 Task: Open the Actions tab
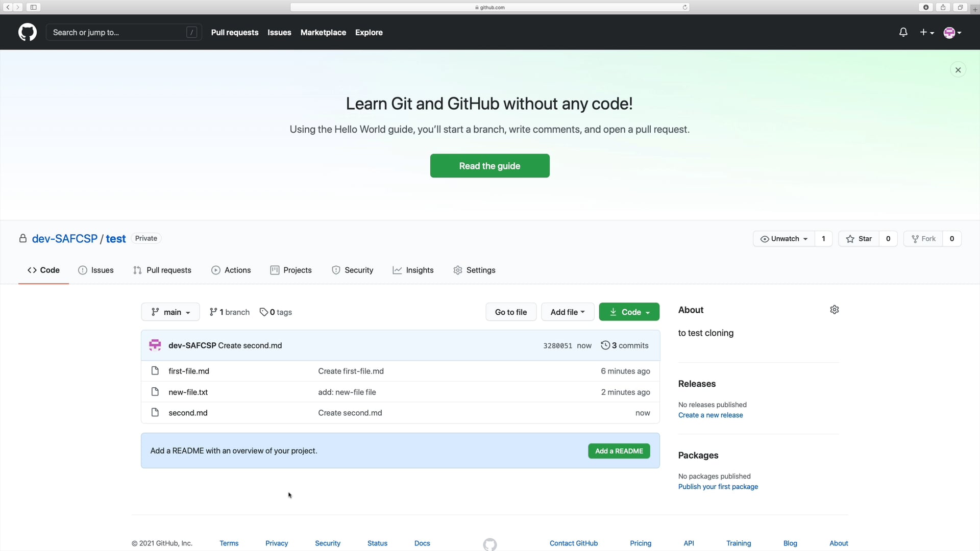[231, 270]
